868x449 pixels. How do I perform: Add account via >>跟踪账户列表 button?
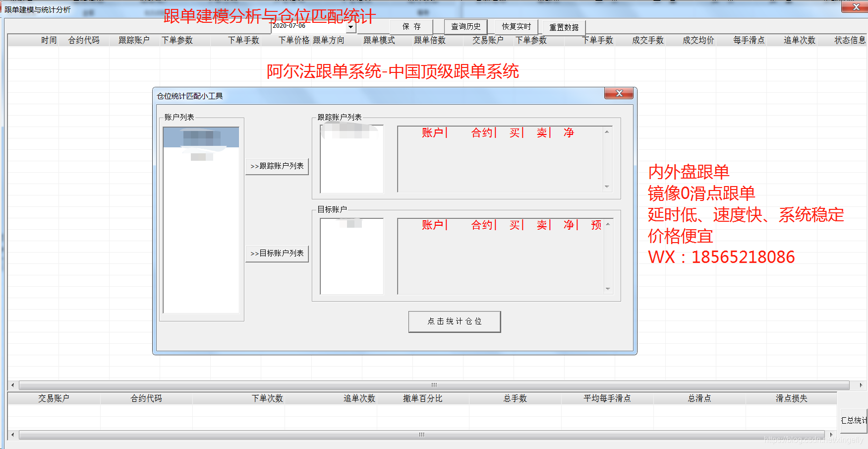coord(277,166)
